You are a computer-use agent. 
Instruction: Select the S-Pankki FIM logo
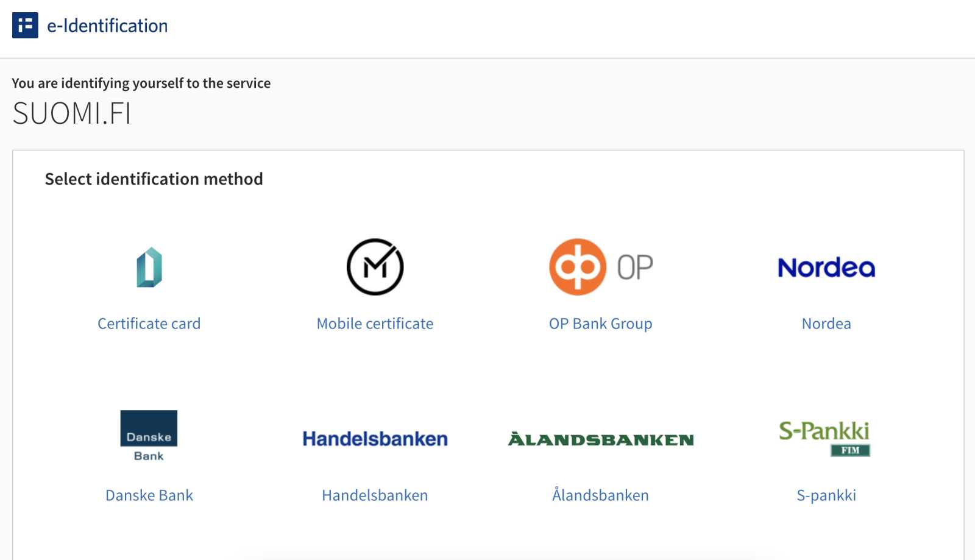[x=824, y=438]
